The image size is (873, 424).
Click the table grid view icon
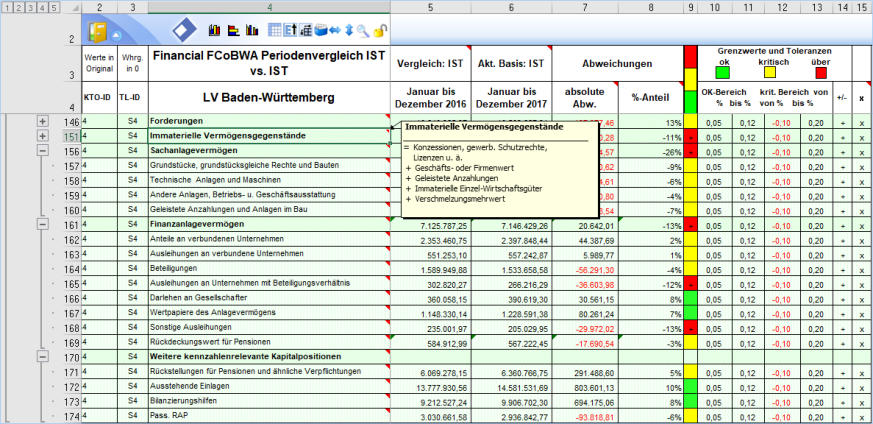(x=275, y=31)
